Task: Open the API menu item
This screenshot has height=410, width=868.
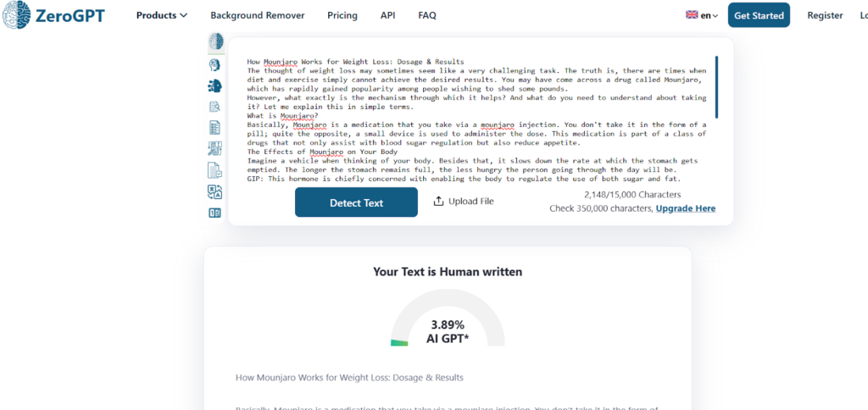Action: click(x=387, y=15)
